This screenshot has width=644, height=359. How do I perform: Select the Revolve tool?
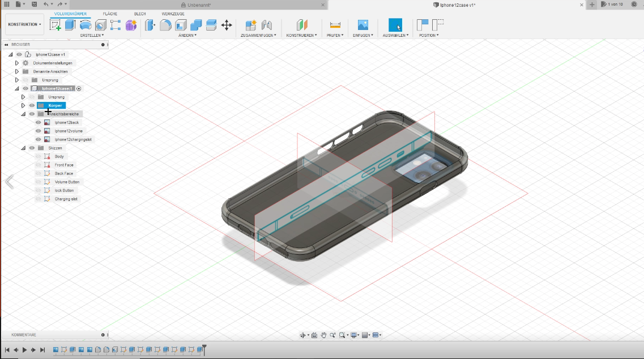click(86, 25)
